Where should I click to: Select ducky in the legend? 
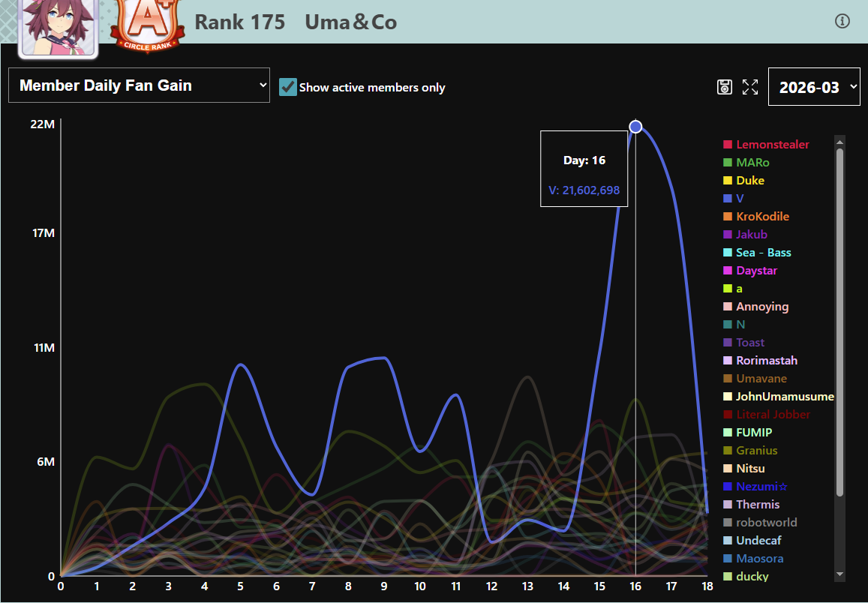coord(746,577)
